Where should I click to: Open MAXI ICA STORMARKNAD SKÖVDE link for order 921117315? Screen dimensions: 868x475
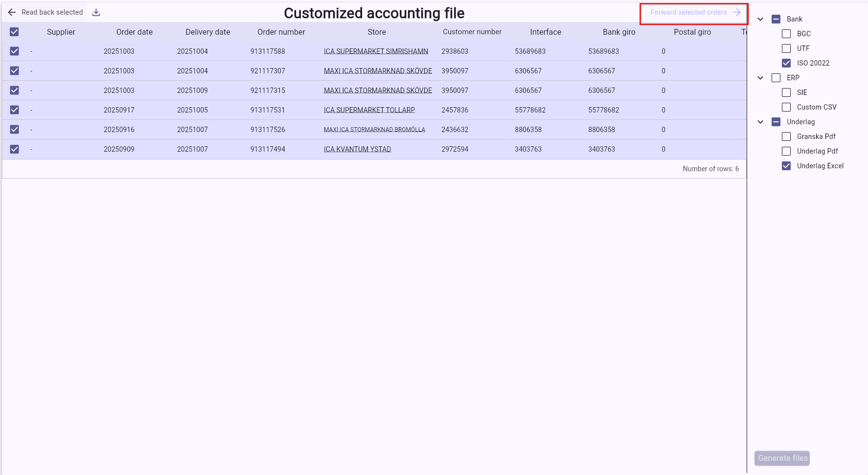pyautogui.click(x=378, y=90)
